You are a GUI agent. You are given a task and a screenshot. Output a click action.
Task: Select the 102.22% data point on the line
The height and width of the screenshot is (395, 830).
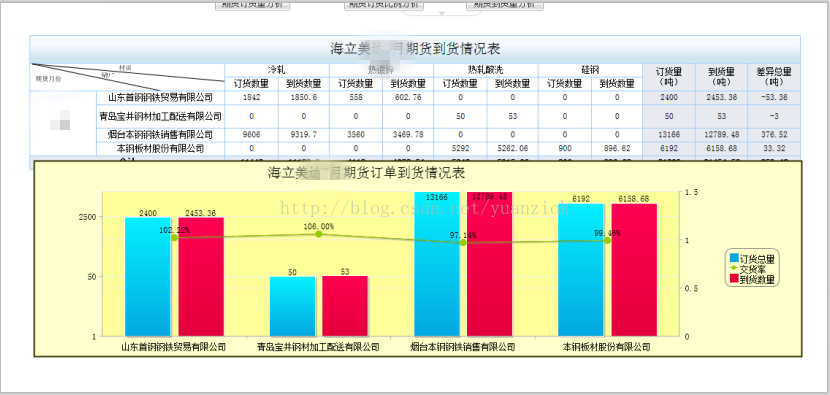[x=174, y=238]
